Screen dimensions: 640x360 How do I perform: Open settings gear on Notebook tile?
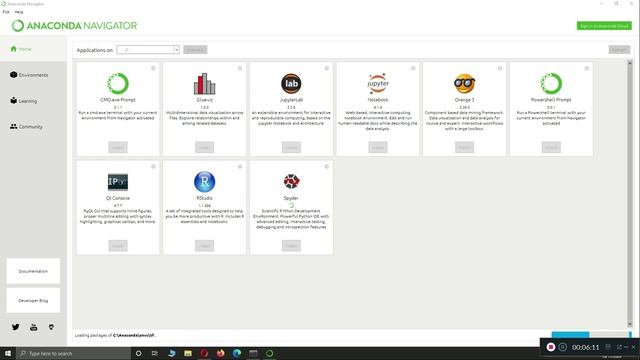413,68
